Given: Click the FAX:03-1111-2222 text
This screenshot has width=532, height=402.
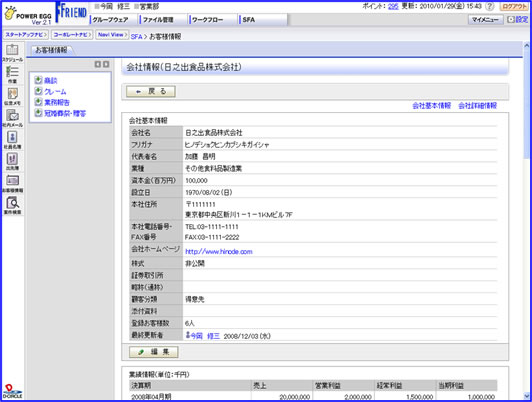Looking at the screenshot, I should [x=212, y=237].
